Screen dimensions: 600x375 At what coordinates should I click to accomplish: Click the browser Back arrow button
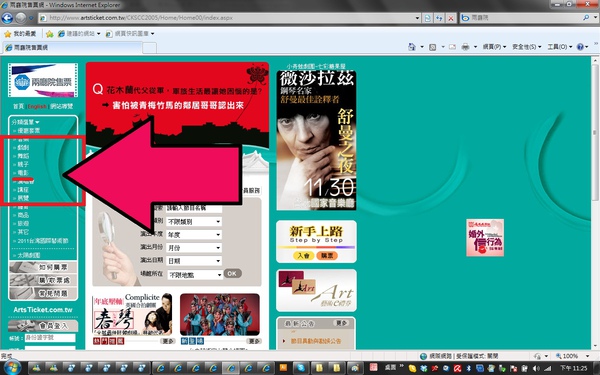click(7, 18)
